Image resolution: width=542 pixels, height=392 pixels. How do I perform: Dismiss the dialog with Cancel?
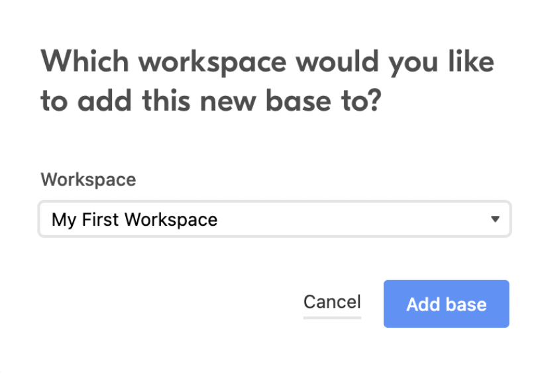click(x=332, y=302)
